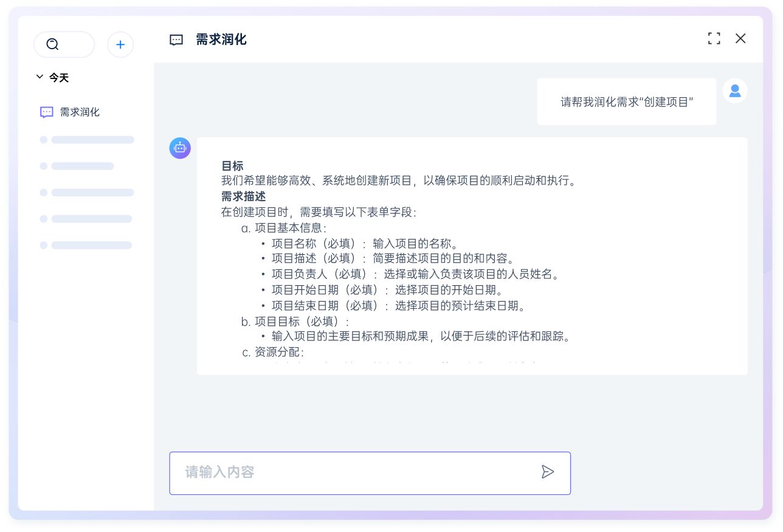Image resolution: width=783 pixels, height=532 pixels.
Task: Enter fullscreen mode with the expand icon
Action: (714, 38)
